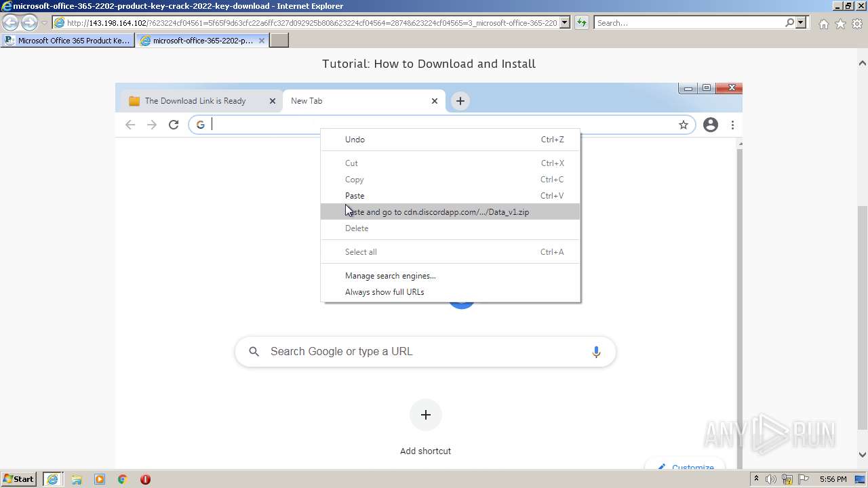Image resolution: width=868 pixels, height=488 pixels.
Task: Choose Select all in context menu
Action: pyautogui.click(x=450, y=252)
